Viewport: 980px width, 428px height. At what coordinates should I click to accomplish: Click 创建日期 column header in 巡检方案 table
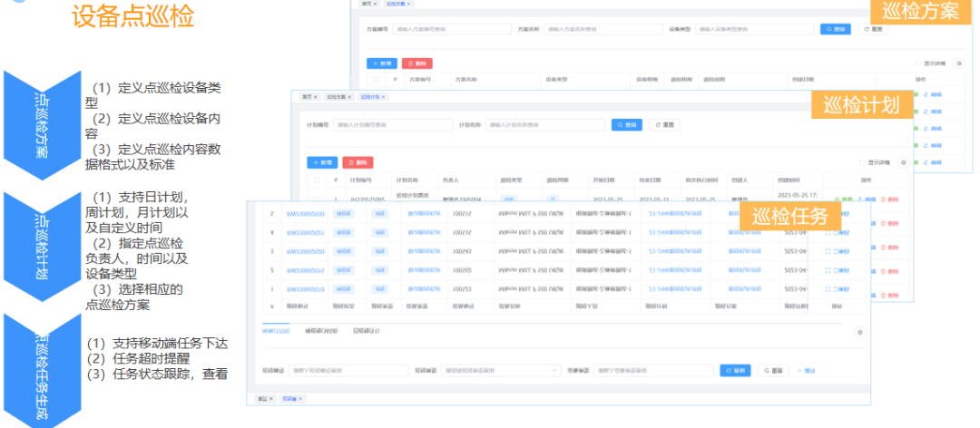(x=804, y=80)
